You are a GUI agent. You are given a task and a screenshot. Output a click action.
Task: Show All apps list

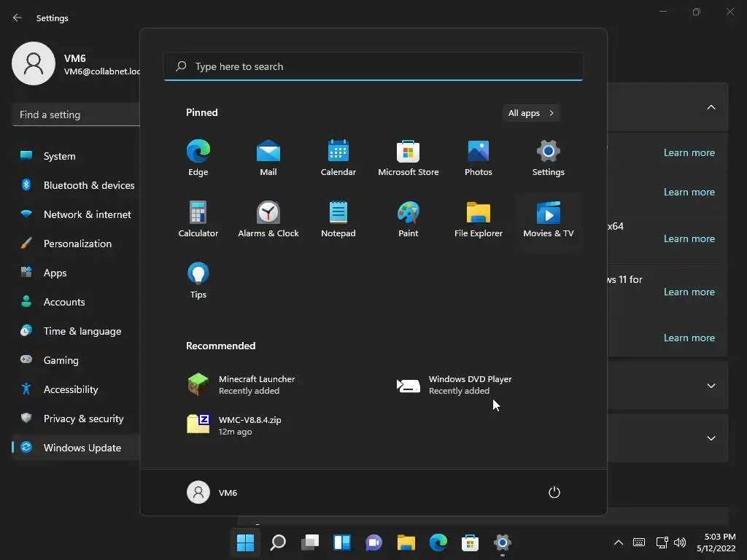[531, 113]
